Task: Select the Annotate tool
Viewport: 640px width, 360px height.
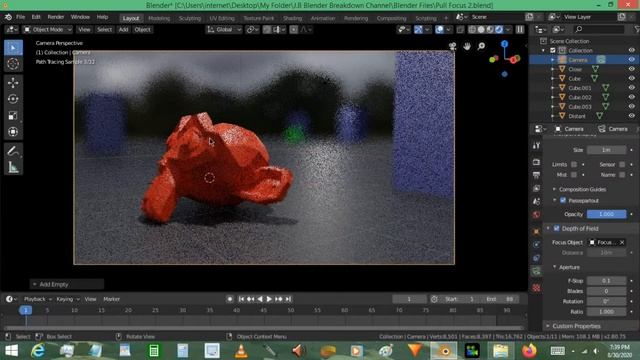Action: 13,151
